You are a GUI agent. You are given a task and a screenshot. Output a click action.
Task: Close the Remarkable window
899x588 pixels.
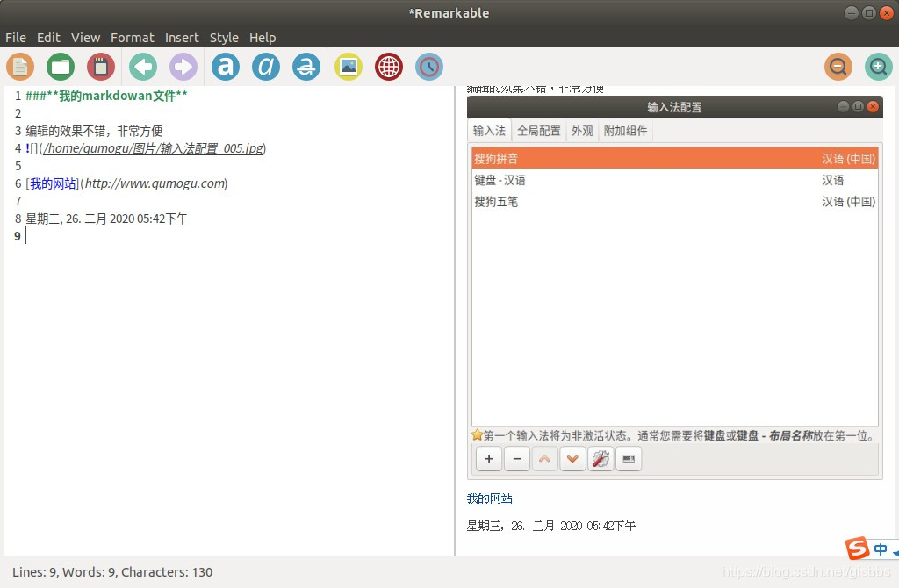pos(887,12)
